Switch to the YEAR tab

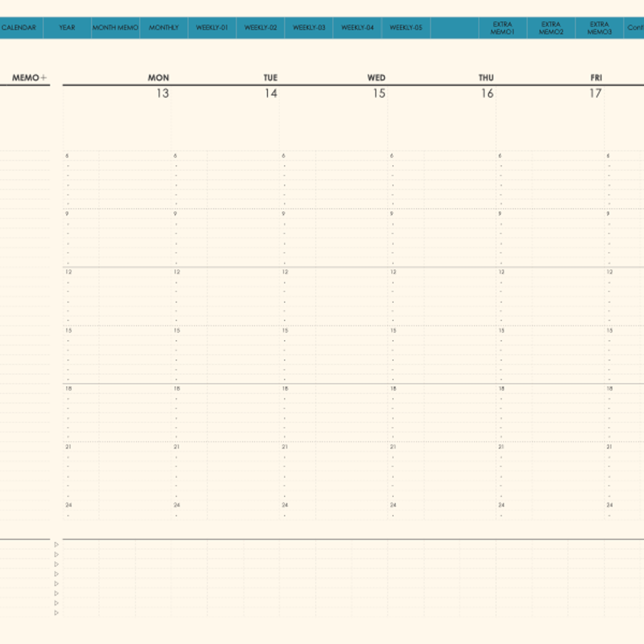pyautogui.click(x=67, y=27)
